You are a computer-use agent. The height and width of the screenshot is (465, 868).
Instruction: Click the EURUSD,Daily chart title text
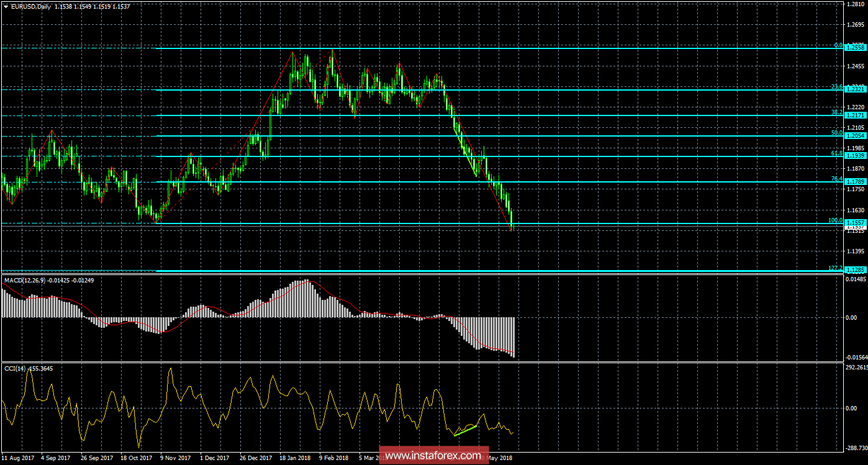(x=31, y=6)
